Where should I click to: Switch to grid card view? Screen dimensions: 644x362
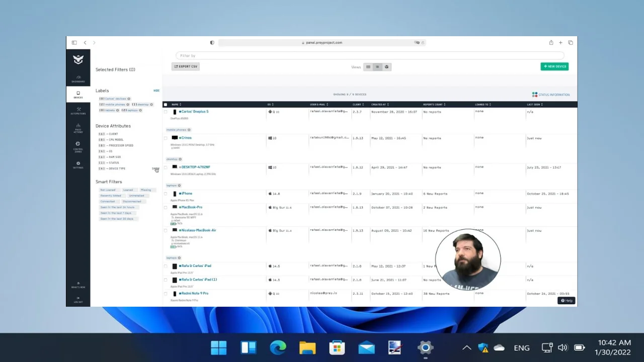(368, 67)
